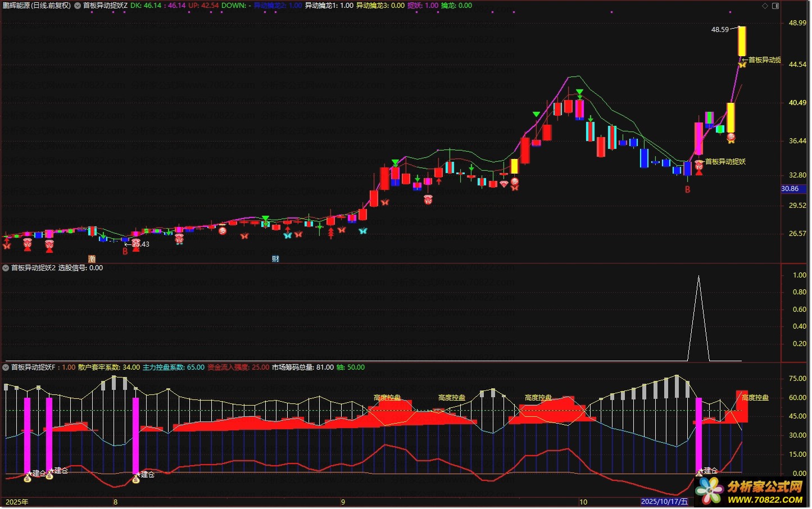The height and width of the screenshot is (509, 812).
Task: Click the 财 marker below the chart
Action: [275, 259]
